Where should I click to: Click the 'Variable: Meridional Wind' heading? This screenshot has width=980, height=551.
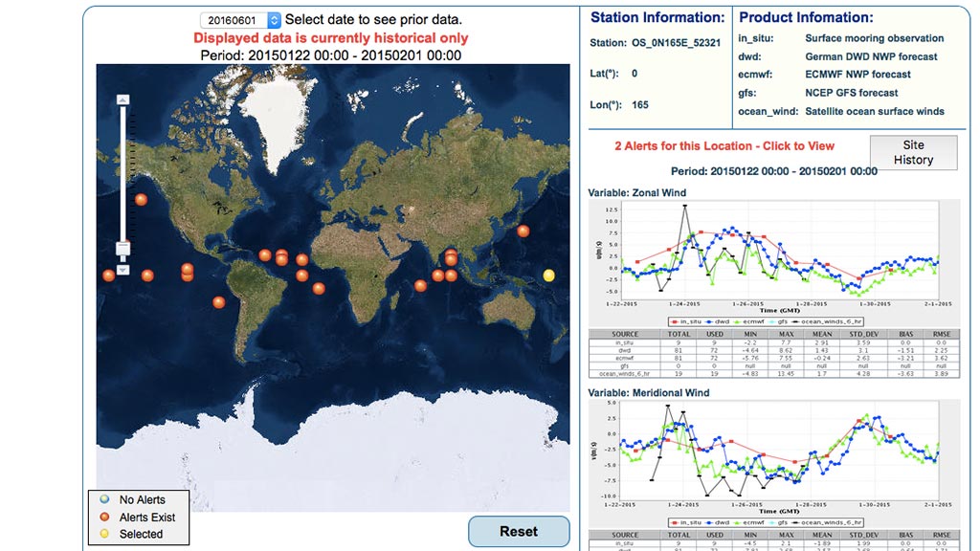[649, 392]
